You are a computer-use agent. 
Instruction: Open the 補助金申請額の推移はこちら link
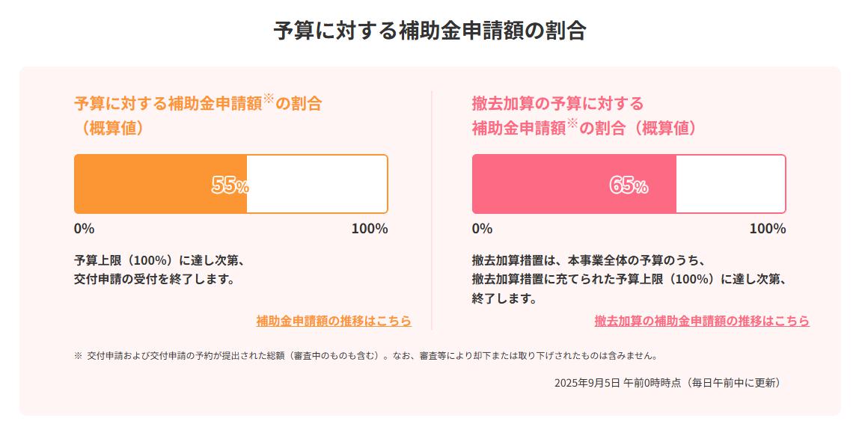point(334,320)
